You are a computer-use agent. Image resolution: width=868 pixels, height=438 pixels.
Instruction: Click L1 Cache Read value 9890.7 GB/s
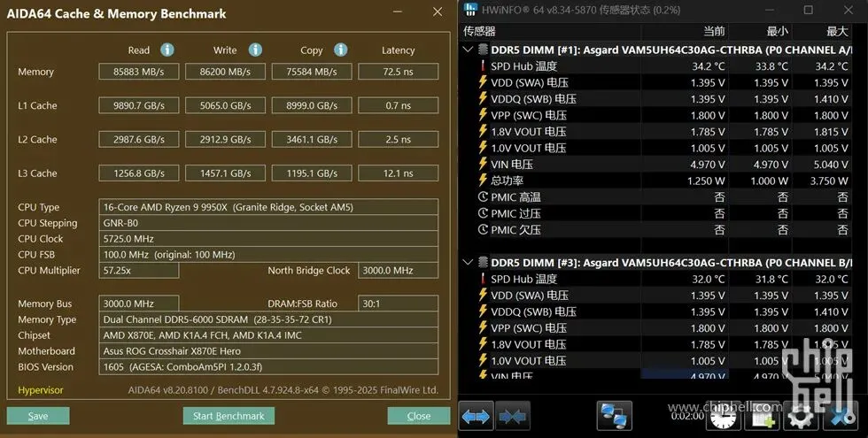tap(139, 105)
